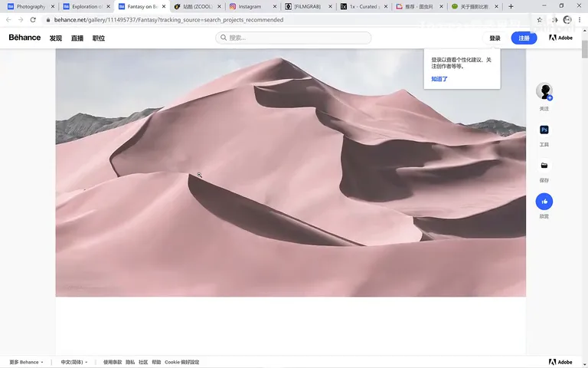The image size is (588, 368).
Task: Open the 直播 menu item
Action: click(x=77, y=38)
